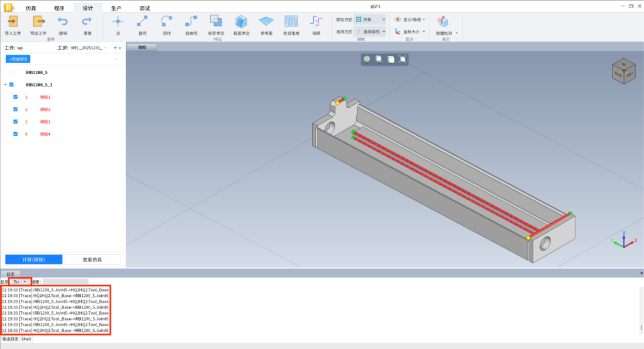Click the log 搜索 search field
This screenshot has width=644, height=349.
pyautogui.click(x=65, y=282)
